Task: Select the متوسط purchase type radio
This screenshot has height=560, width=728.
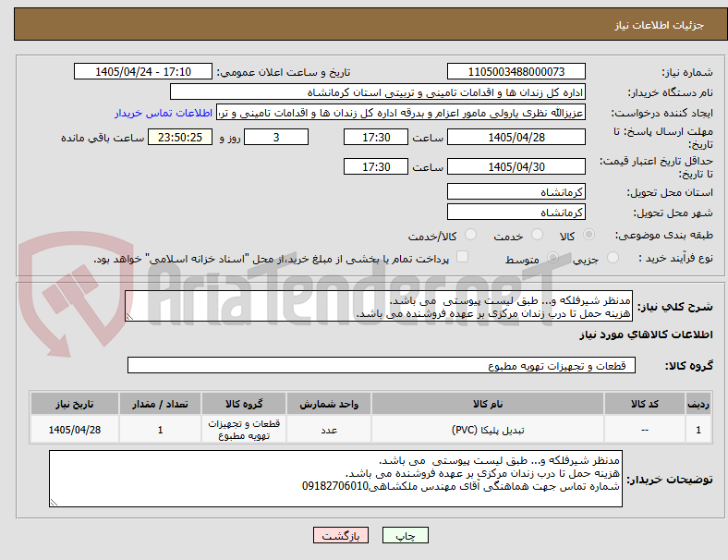Action: pos(552,258)
